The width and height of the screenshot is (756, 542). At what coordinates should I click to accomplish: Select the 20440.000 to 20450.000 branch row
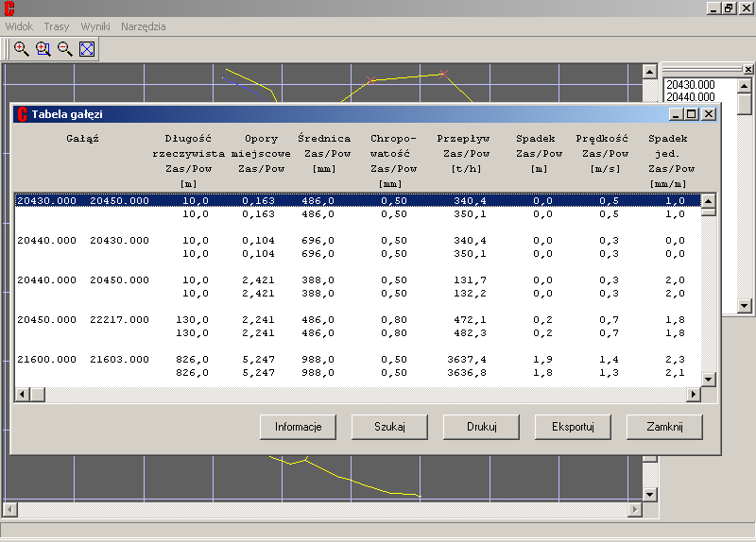83,280
